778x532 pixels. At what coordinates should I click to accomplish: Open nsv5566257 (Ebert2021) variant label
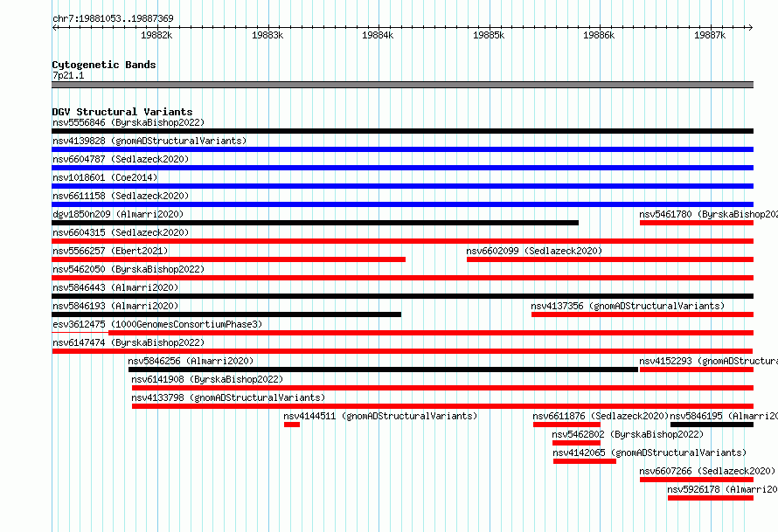[110, 251]
